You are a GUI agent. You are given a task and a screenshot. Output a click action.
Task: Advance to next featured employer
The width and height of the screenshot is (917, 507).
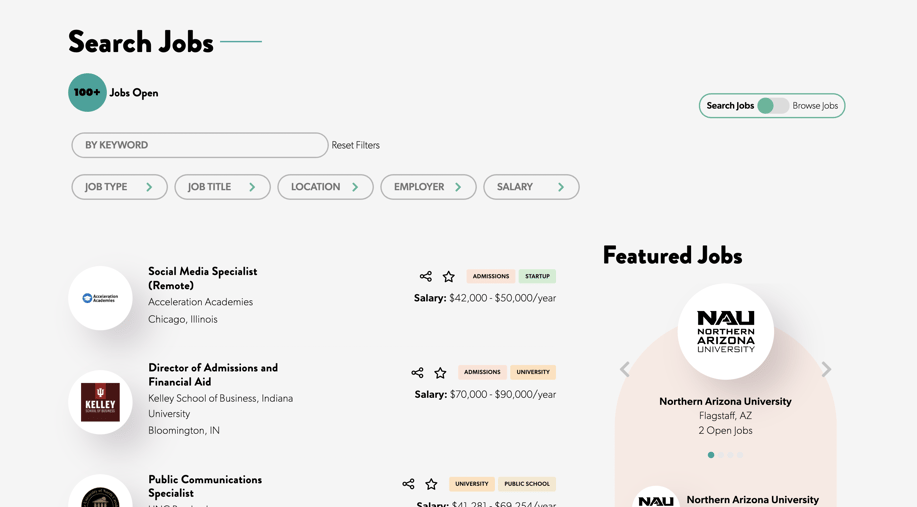point(826,369)
